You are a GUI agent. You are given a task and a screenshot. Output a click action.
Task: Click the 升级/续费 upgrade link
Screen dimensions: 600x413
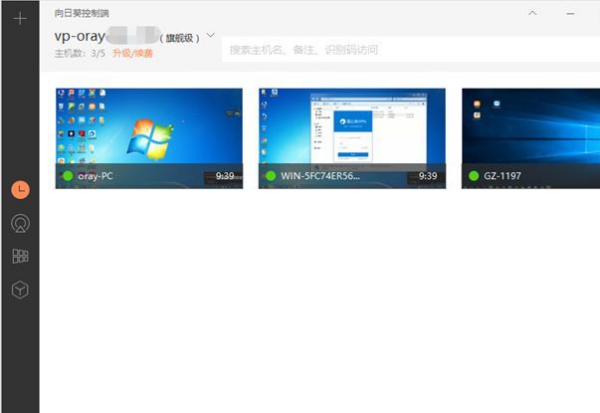(133, 53)
